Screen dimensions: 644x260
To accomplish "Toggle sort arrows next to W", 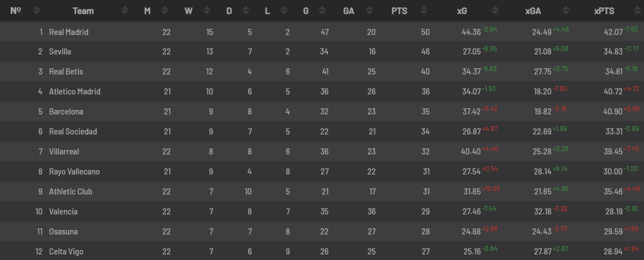I will (x=206, y=11).
